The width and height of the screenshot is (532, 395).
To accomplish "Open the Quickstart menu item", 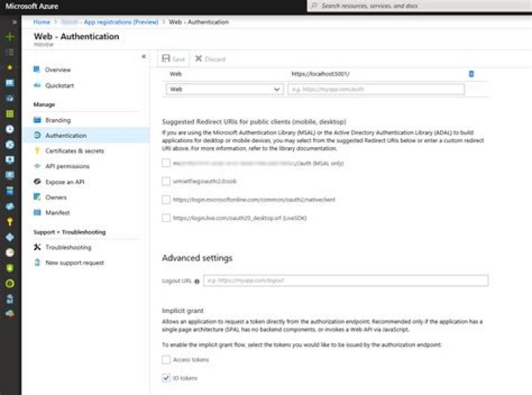I will tap(60, 86).
